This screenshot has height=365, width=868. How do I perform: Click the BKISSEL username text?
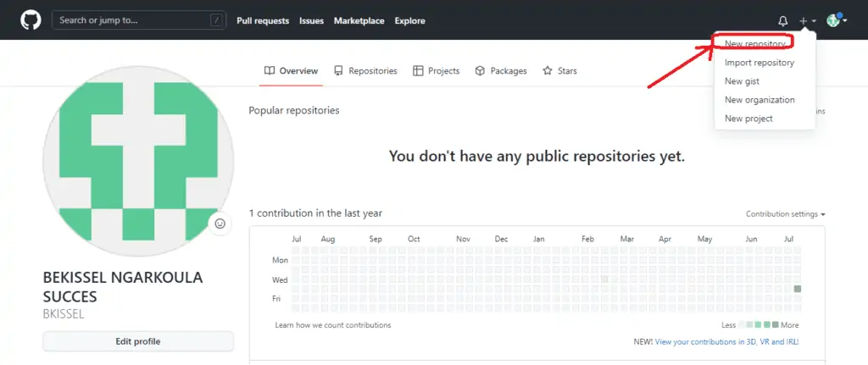pyautogui.click(x=63, y=314)
